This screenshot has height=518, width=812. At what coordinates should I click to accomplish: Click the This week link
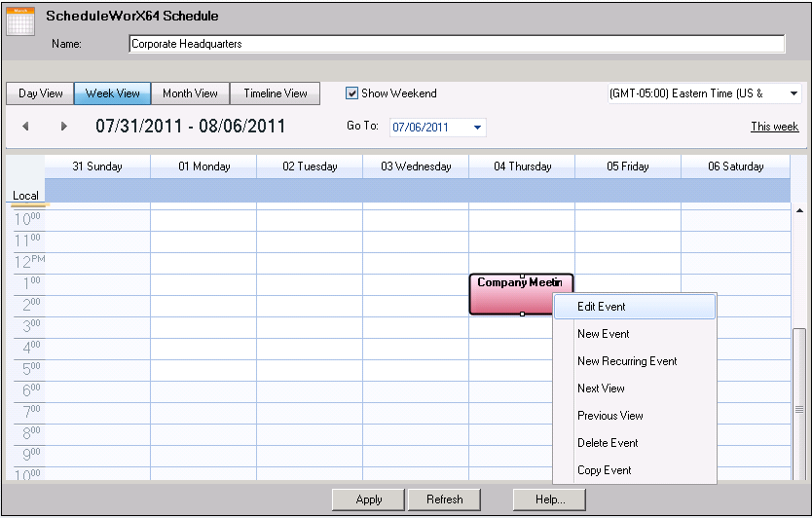pyautogui.click(x=774, y=127)
